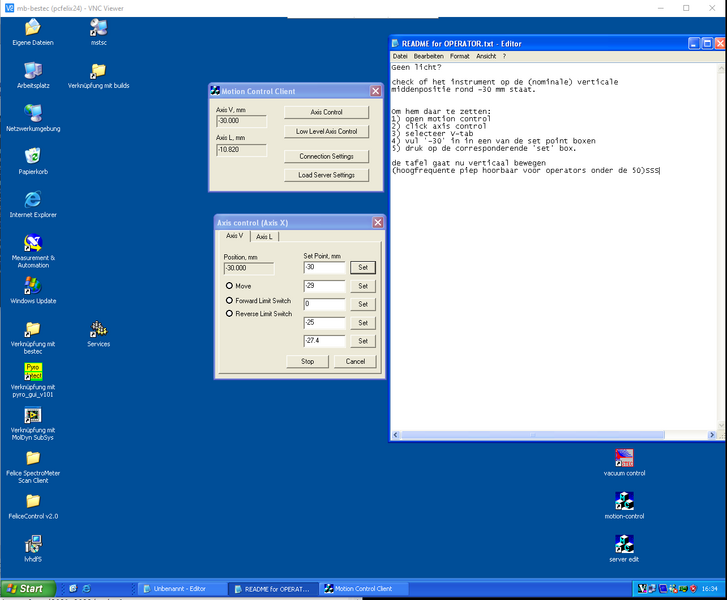Viewport: 727px width, 600px height.
Task: Switch to Unbenannt - Editor in taskbar
Action: coord(181,589)
